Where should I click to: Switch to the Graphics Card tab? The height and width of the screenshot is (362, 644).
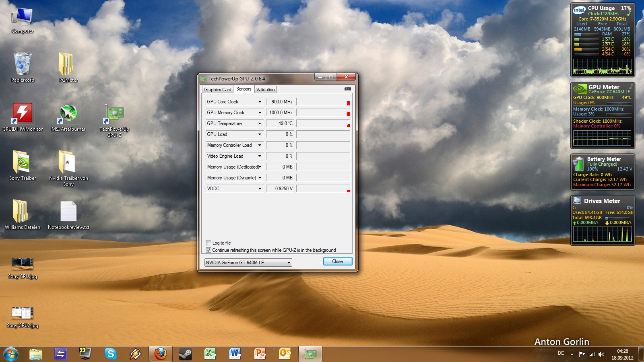(217, 90)
